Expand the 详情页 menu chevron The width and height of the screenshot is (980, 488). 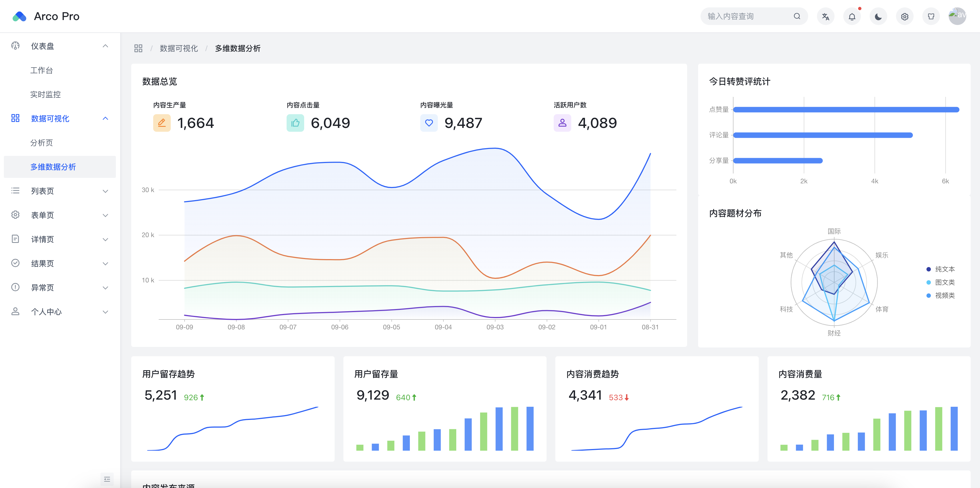point(105,239)
